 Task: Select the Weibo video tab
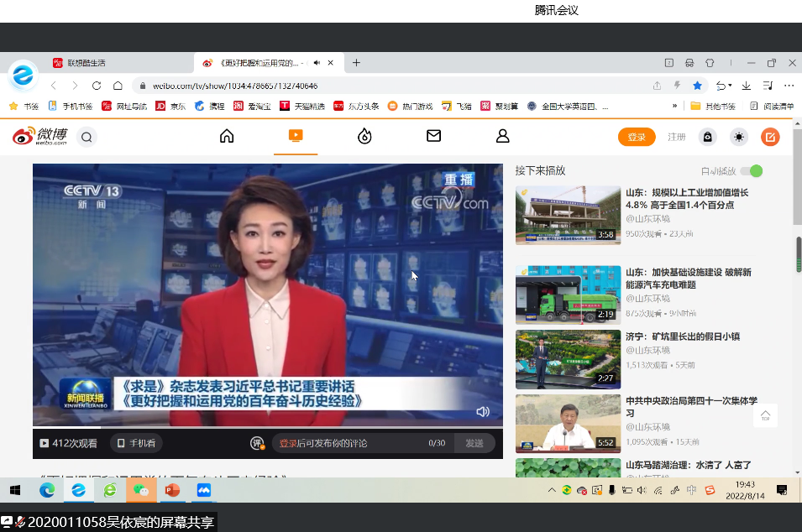[x=296, y=136]
